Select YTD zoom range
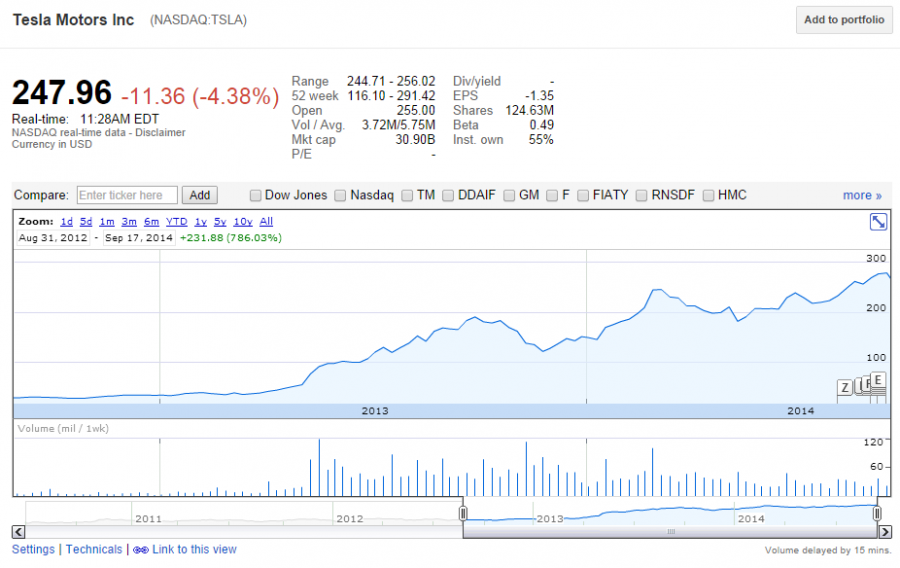 (x=176, y=221)
